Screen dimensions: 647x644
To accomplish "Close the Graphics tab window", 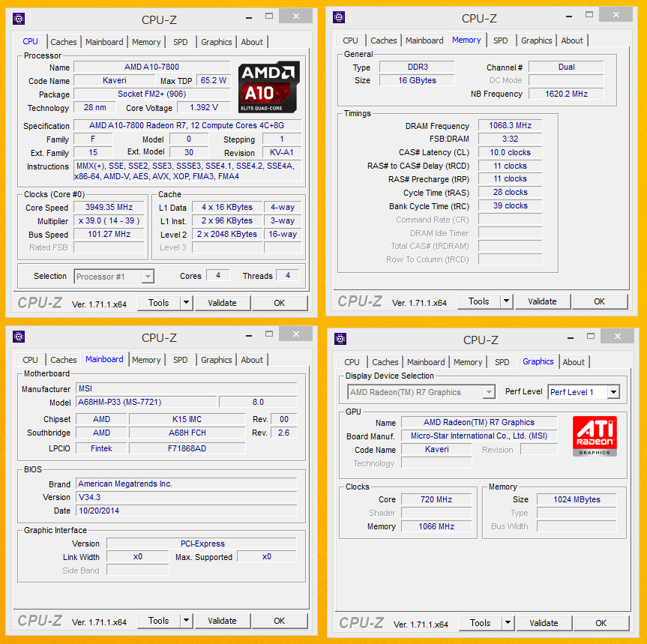I will coord(617,337).
